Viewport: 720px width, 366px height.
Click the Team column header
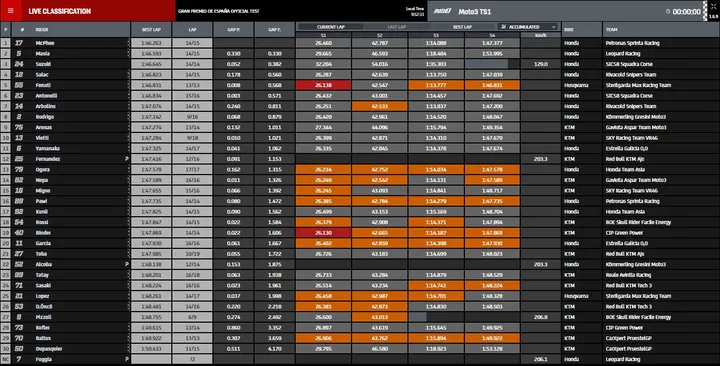(661, 29)
